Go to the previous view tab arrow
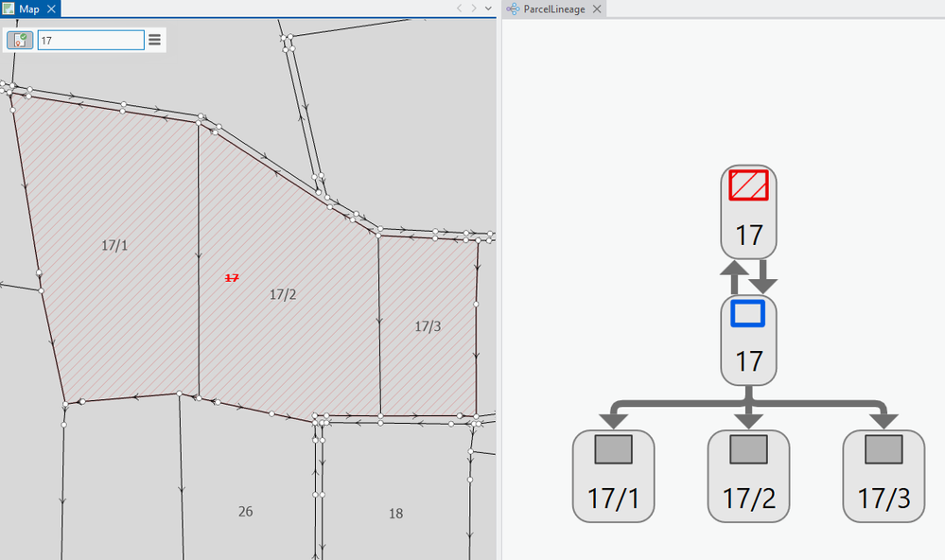Screen dimensions: 945x560 click(459, 9)
